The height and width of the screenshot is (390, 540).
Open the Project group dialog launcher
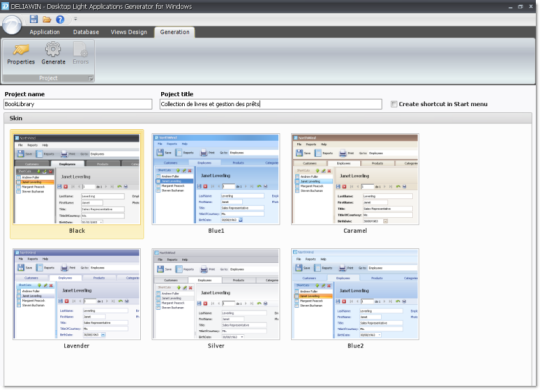(91, 79)
